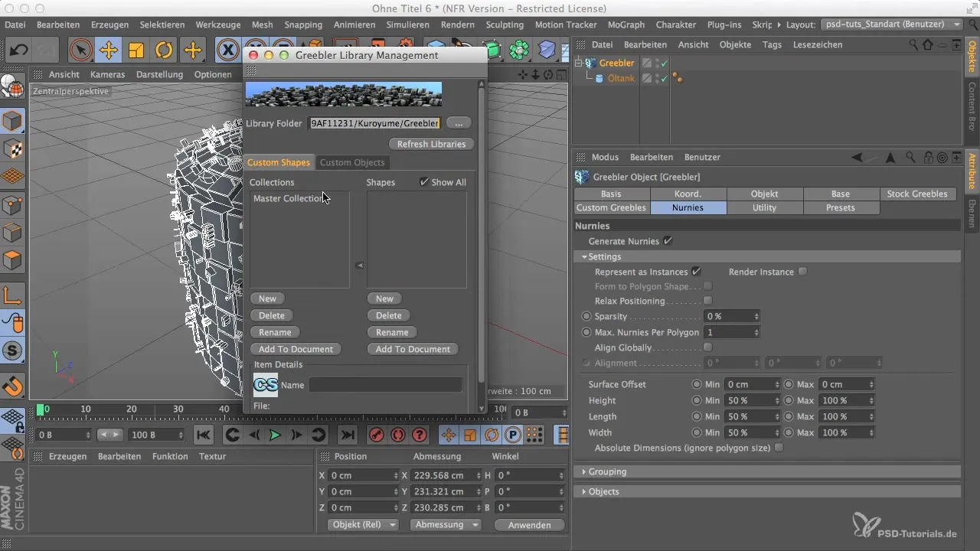
Task: Select the live selection arrow tool
Action: [80, 51]
